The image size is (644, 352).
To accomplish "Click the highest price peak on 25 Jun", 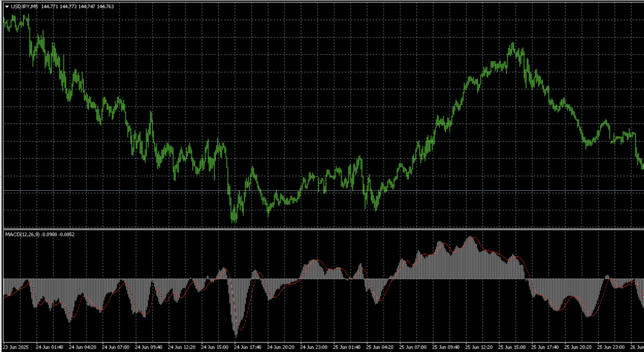I will coord(514,45).
